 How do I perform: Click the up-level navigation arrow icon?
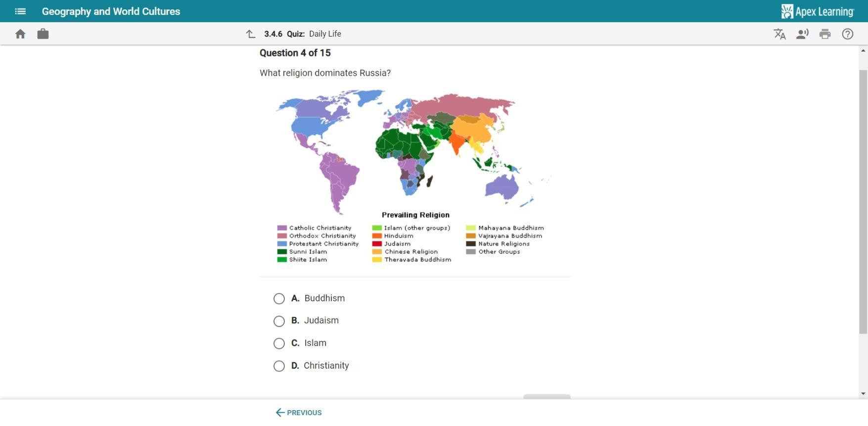point(251,34)
